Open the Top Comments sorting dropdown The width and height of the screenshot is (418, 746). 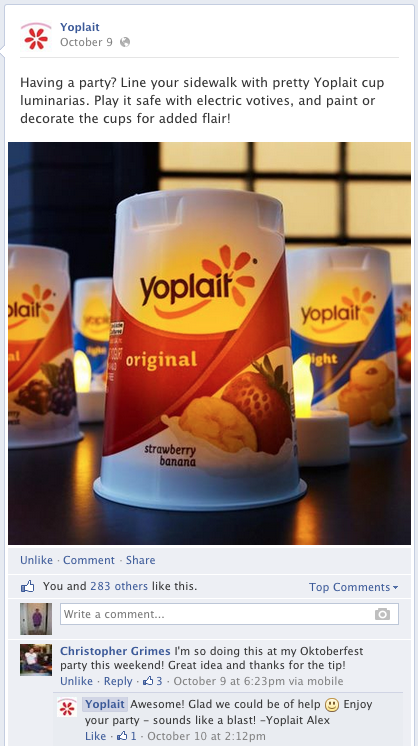coord(353,587)
